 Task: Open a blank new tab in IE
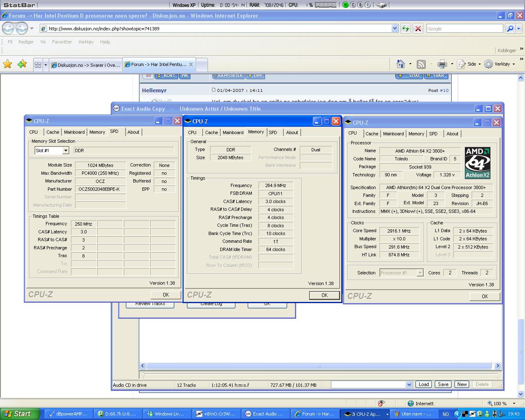click(x=201, y=65)
